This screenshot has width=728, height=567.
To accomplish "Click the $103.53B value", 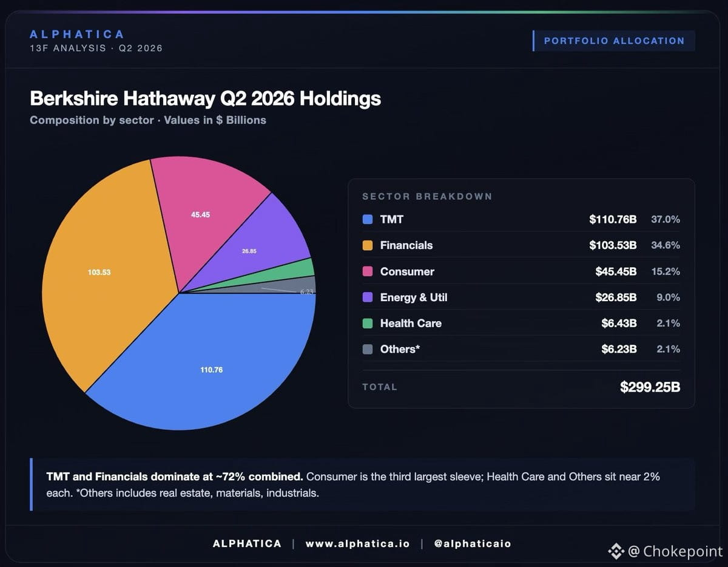I will [x=613, y=245].
